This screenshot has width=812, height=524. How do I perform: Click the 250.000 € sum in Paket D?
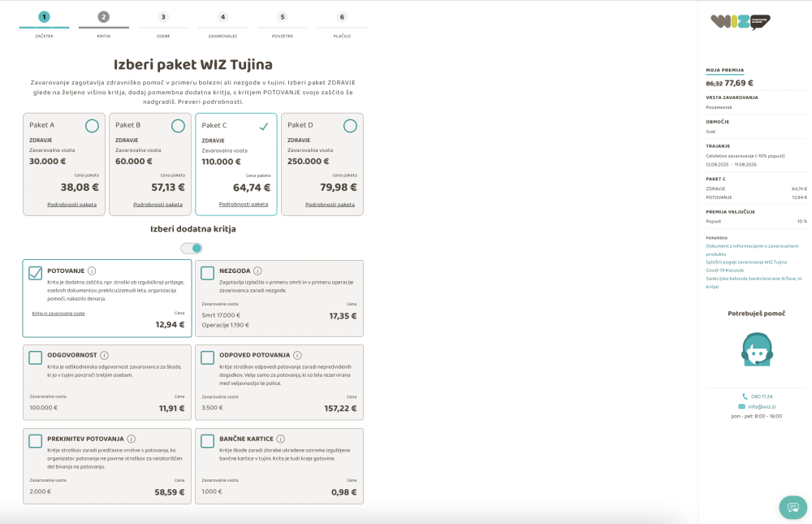pos(308,161)
